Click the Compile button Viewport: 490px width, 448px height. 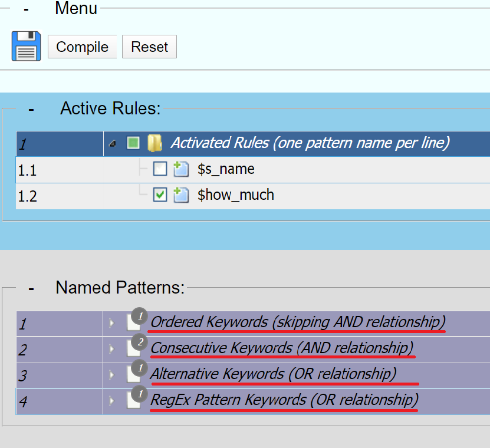82,47
